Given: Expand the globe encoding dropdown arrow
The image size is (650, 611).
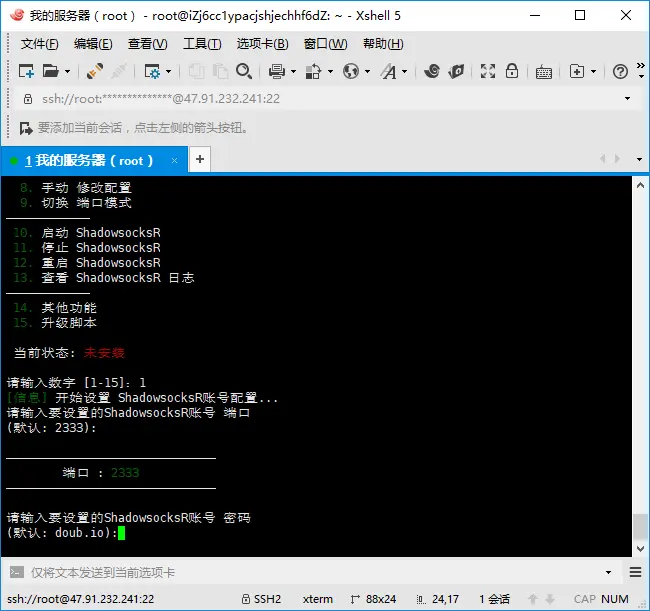Looking at the screenshot, I should coord(367,72).
